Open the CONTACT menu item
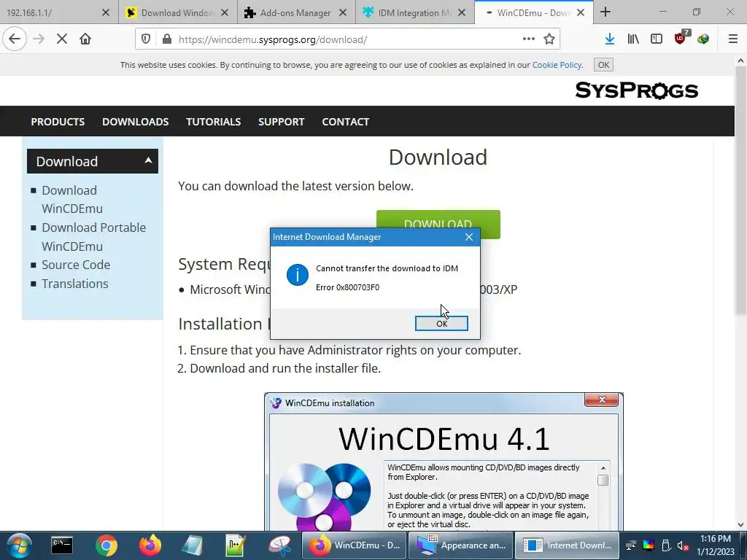Screen dimensions: 747x560 (345, 122)
